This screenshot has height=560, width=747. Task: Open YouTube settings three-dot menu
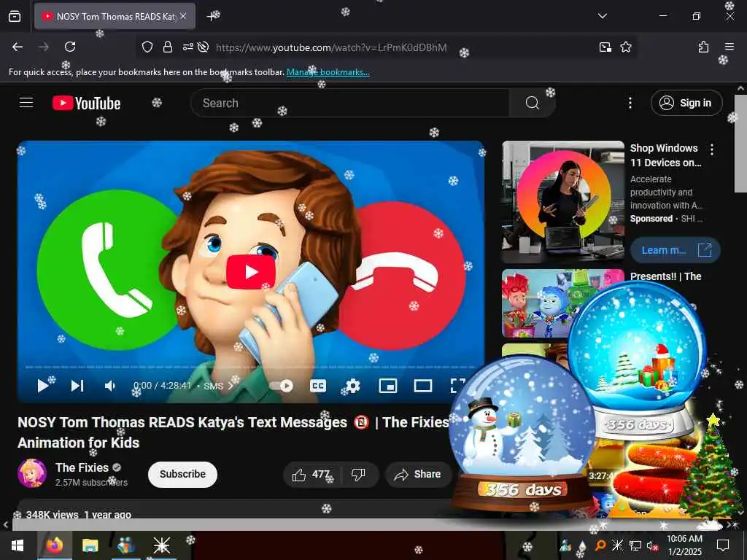(630, 103)
